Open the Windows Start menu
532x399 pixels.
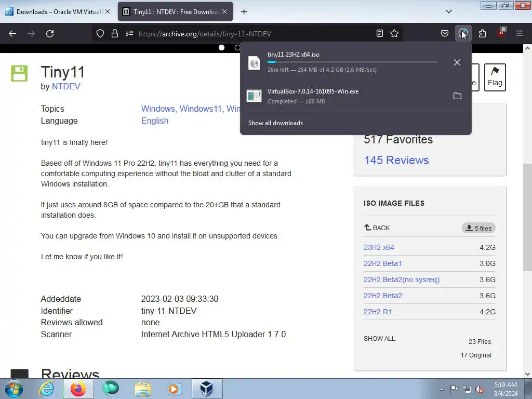[x=14, y=389]
